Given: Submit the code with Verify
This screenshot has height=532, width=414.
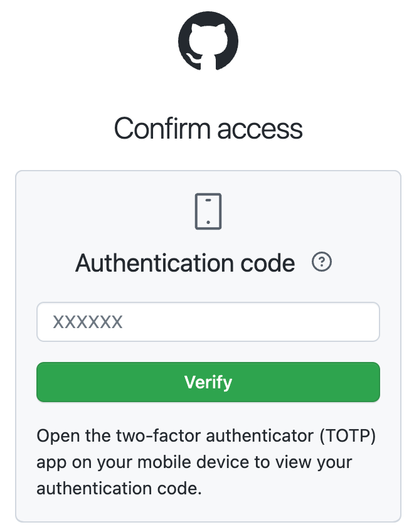Looking at the screenshot, I should click(x=208, y=381).
